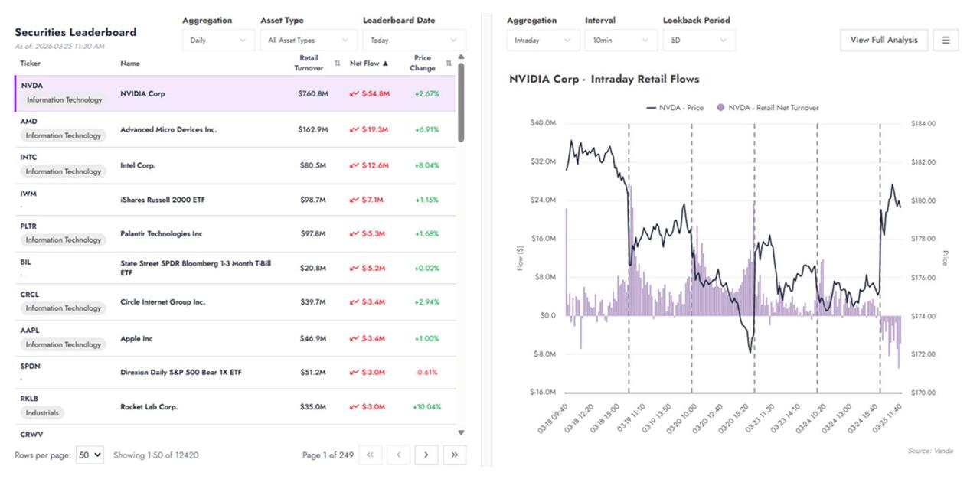Change rows per page selector
This screenshot has width=980, height=479.
(x=90, y=455)
